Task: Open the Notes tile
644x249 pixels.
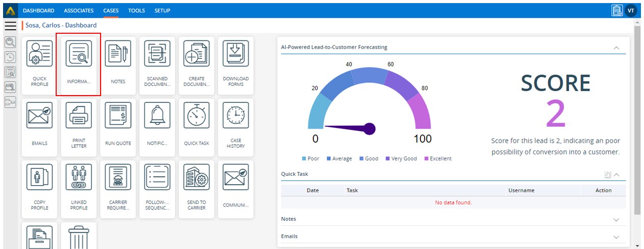Action: [x=118, y=65]
